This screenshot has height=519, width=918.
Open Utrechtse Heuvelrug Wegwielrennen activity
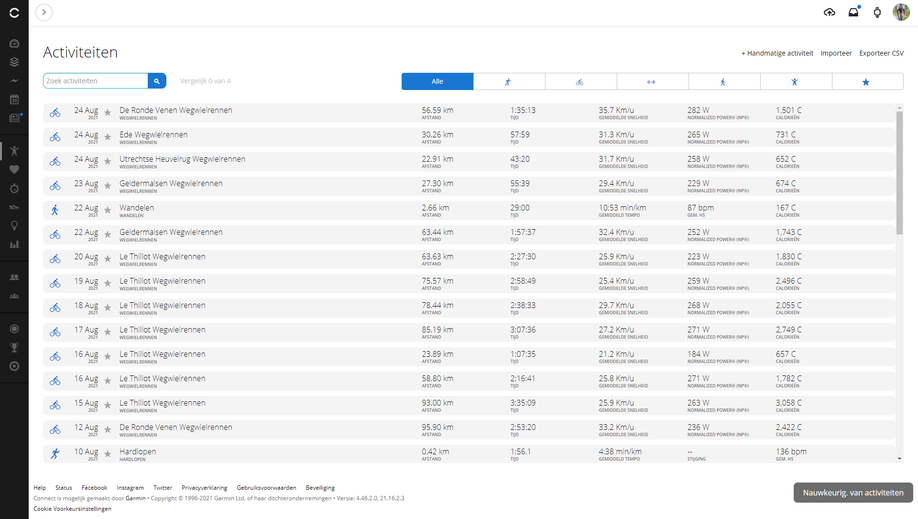(x=182, y=159)
